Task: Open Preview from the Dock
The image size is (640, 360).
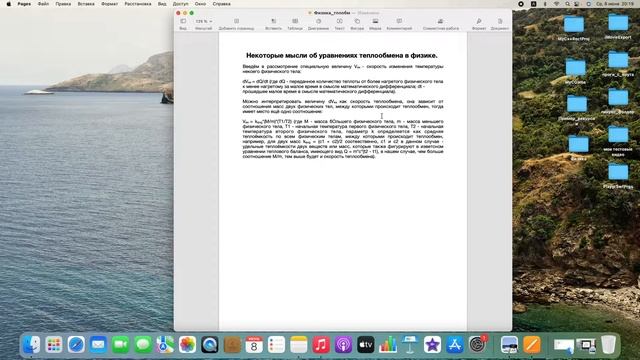Action: pyautogui.click(x=509, y=345)
